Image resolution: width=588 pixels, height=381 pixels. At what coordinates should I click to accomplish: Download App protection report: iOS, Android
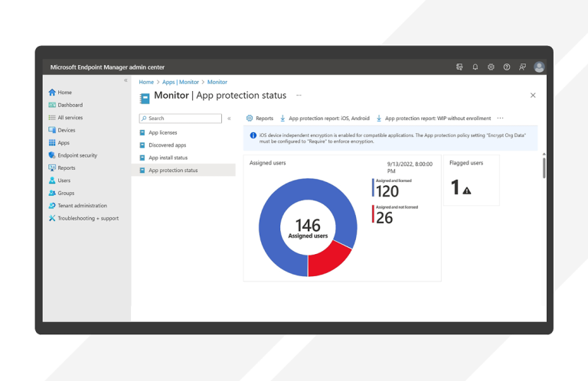coord(325,119)
